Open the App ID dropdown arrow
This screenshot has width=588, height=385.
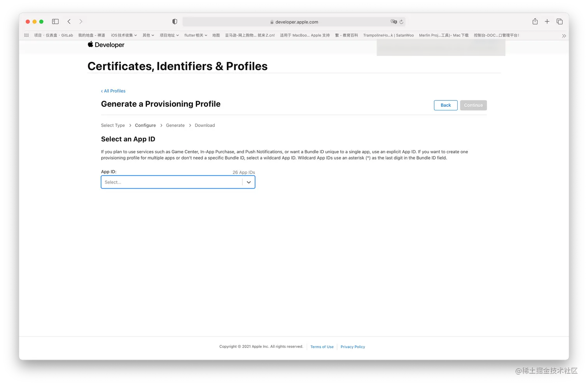tap(249, 182)
